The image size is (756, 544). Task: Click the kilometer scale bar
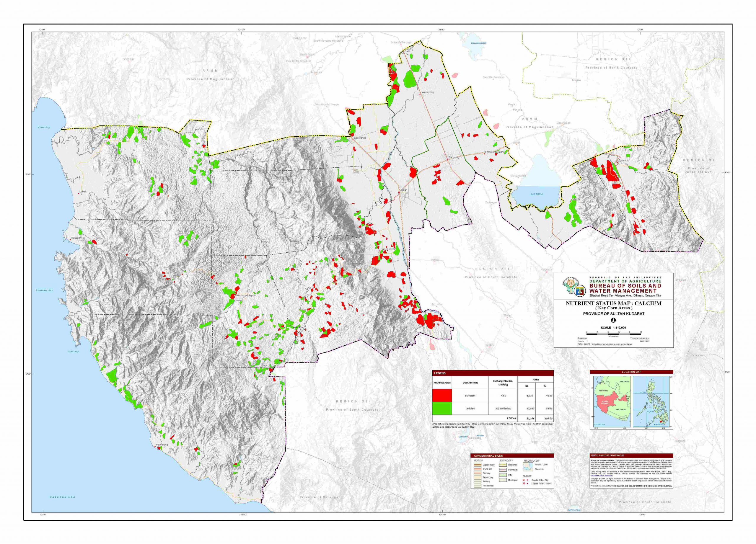coord(614,334)
